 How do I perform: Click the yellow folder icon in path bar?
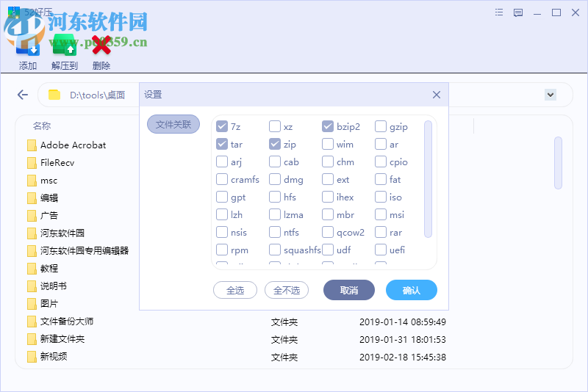tap(54, 95)
